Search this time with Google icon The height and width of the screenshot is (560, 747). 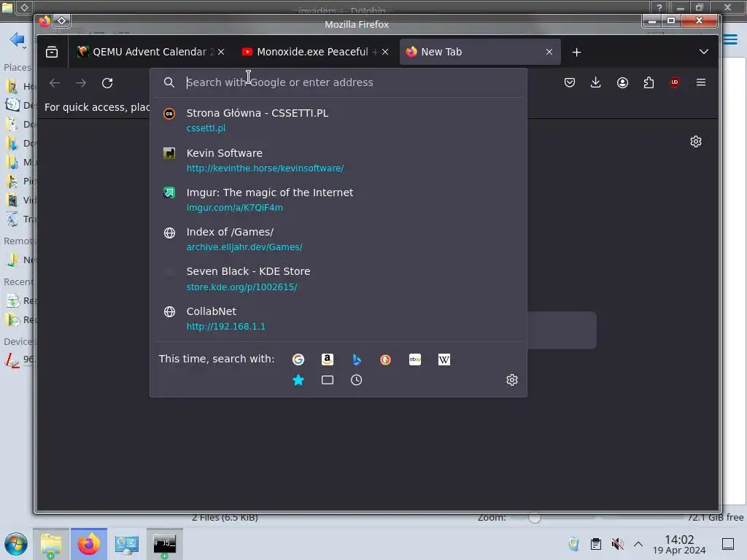coord(298,359)
